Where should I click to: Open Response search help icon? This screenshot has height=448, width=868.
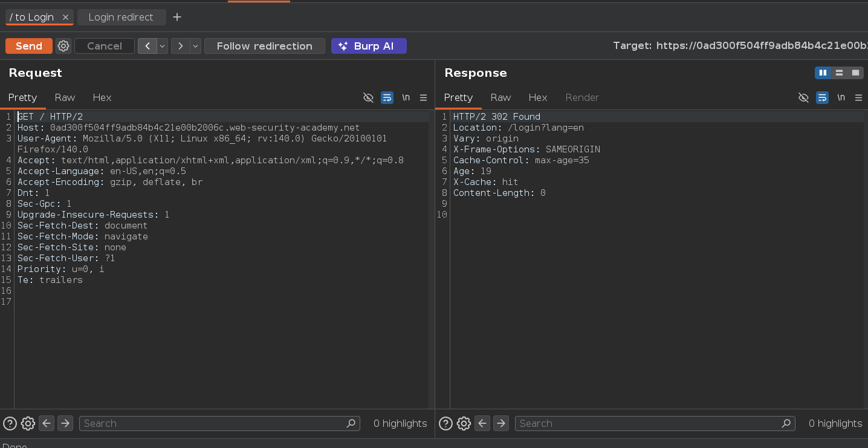coord(445,423)
